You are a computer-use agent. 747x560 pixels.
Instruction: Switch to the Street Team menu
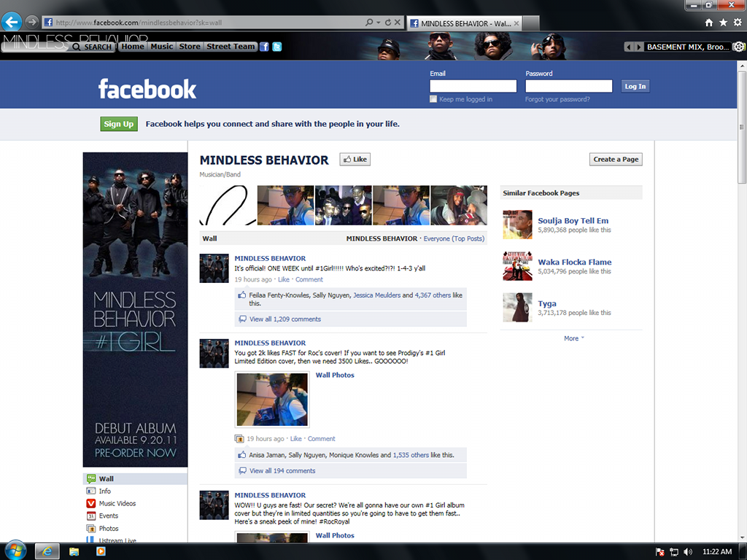click(x=230, y=46)
